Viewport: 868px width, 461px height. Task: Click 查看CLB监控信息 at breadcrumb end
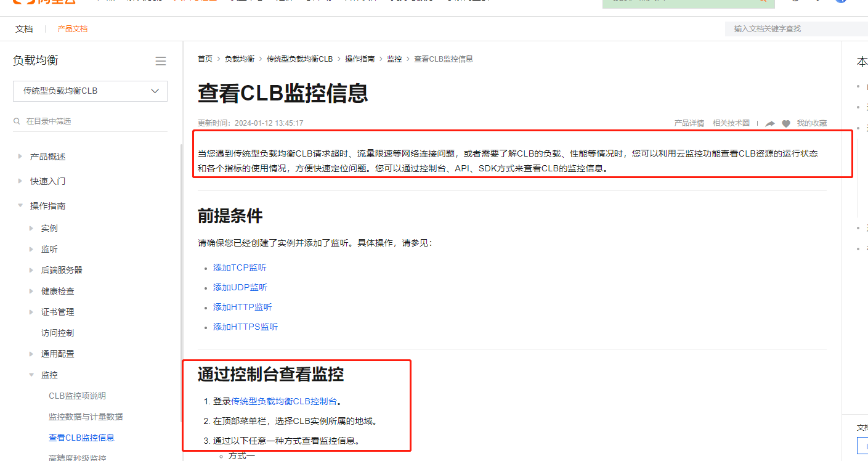click(444, 59)
